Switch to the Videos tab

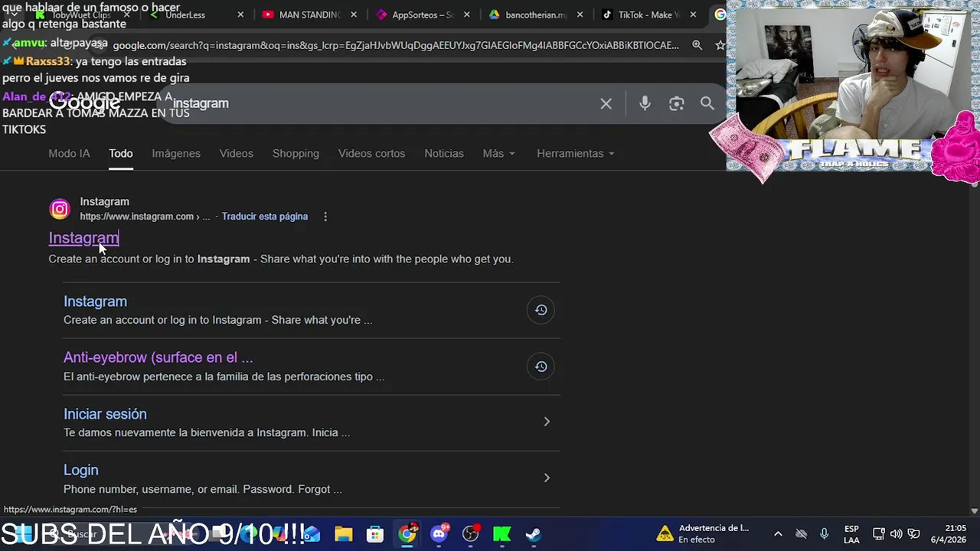click(237, 154)
